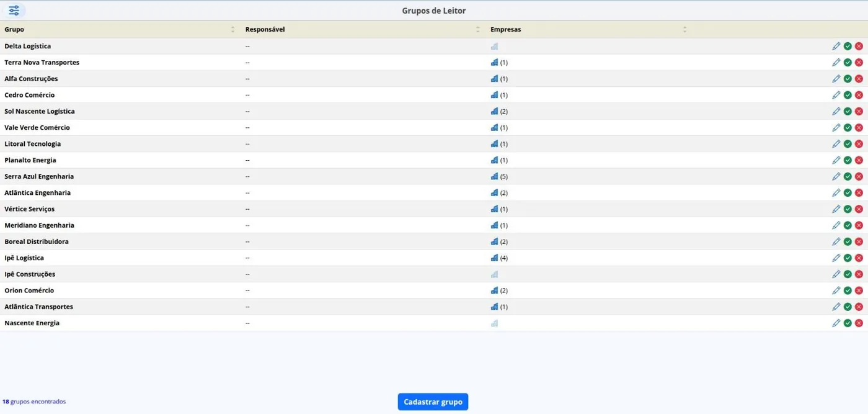This screenshot has width=868, height=414.
Task: Edit the Cedro Comércio group
Action: pyautogui.click(x=836, y=95)
